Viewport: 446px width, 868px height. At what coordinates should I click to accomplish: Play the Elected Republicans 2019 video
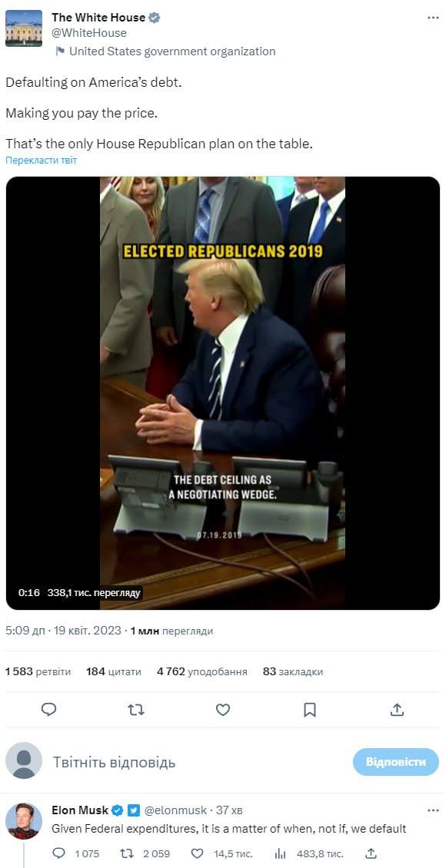[223, 393]
